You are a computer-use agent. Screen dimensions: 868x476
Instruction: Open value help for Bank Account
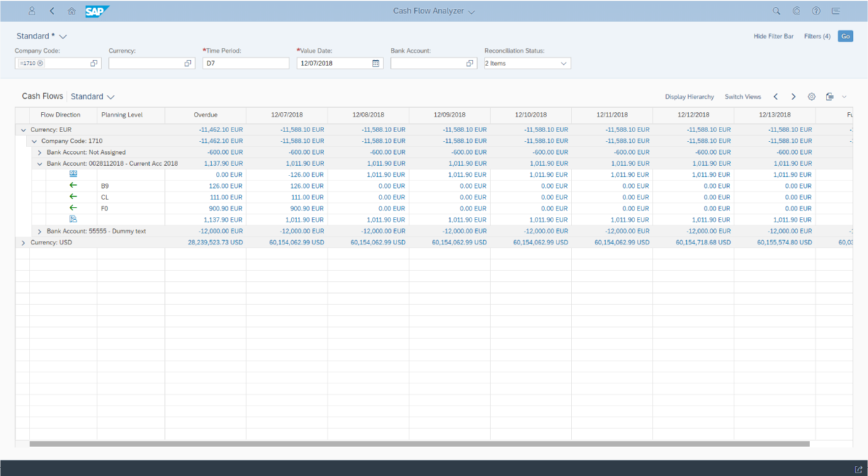pyautogui.click(x=470, y=64)
